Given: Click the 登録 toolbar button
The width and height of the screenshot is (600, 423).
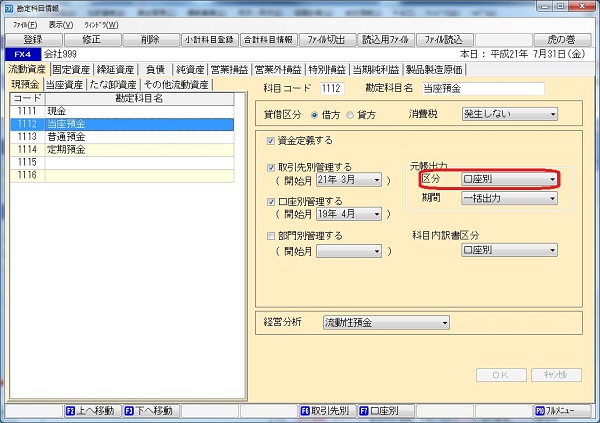Looking at the screenshot, I should (34, 39).
